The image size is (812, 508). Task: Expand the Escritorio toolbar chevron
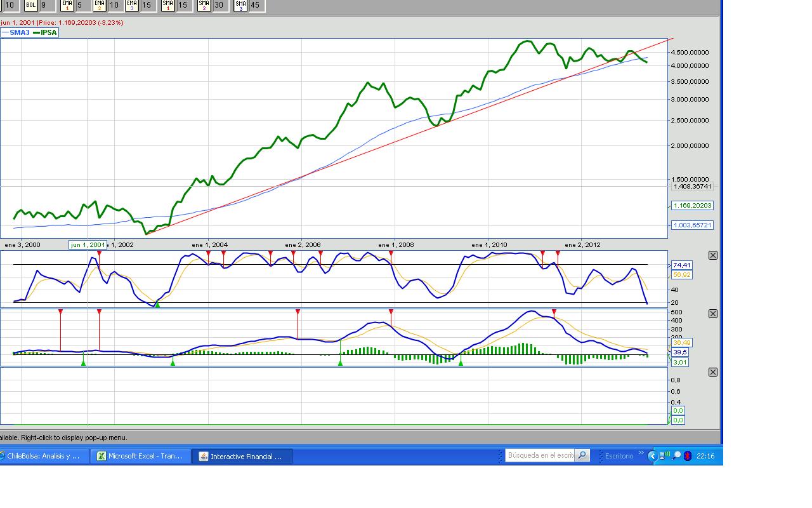point(641,453)
